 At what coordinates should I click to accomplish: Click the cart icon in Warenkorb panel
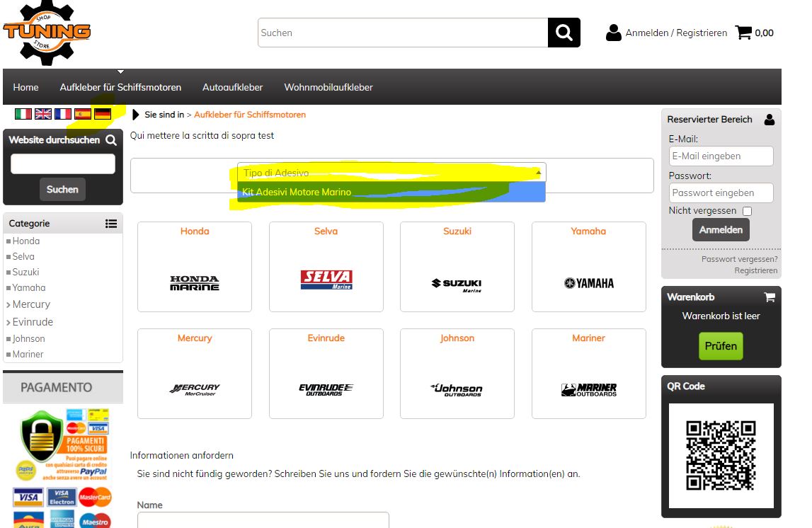coord(770,297)
